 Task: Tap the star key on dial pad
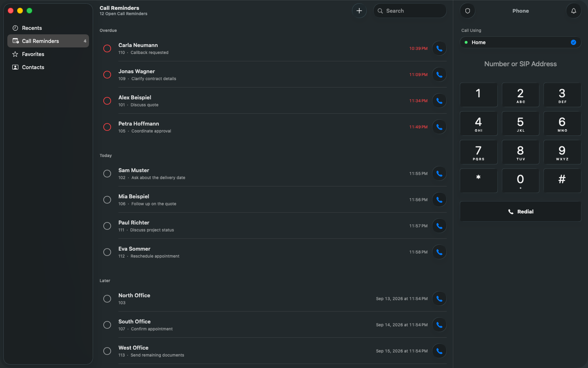click(x=479, y=181)
